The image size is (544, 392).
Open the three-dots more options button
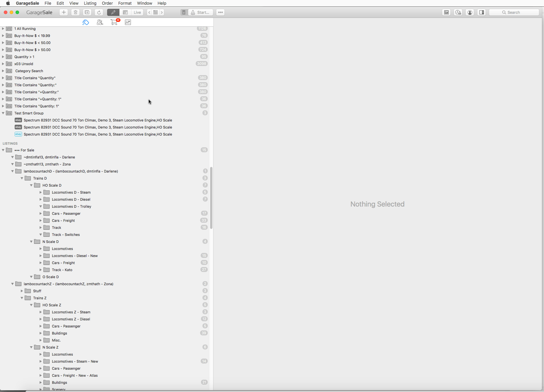pyautogui.click(x=220, y=12)
